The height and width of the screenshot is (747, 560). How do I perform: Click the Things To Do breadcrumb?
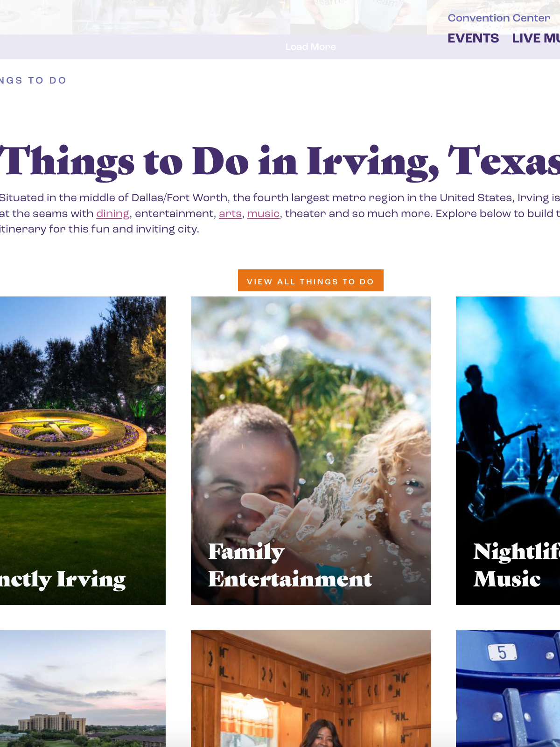(33, 80)
